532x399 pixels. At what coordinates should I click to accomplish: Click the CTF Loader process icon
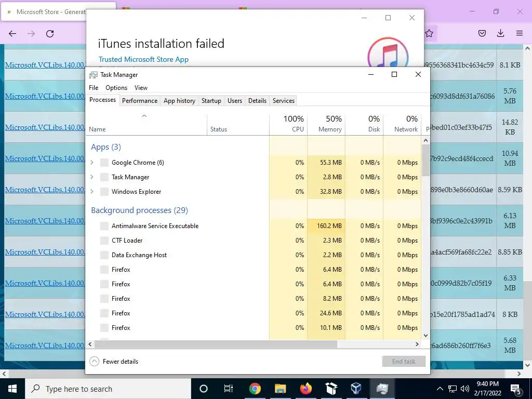click(104, 241)
